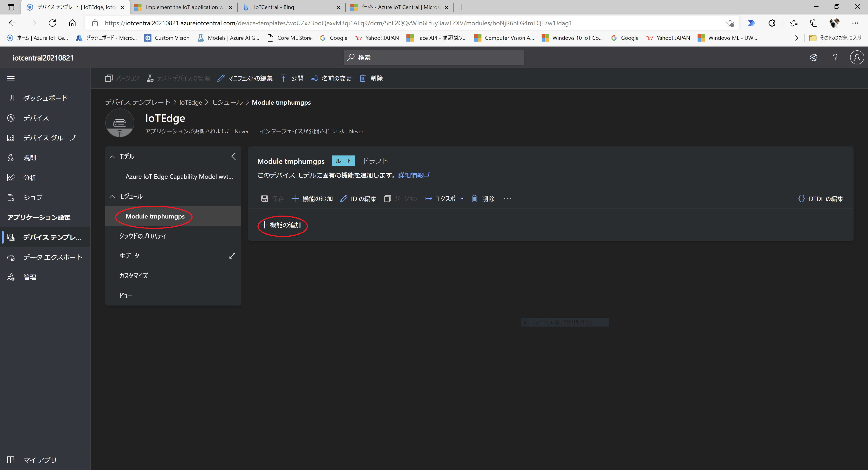Image resolution: width=868 pixels, height=470 pixels.
Task: Click the ID の編集 pencil icon
Action: click(x=343, y=199)
